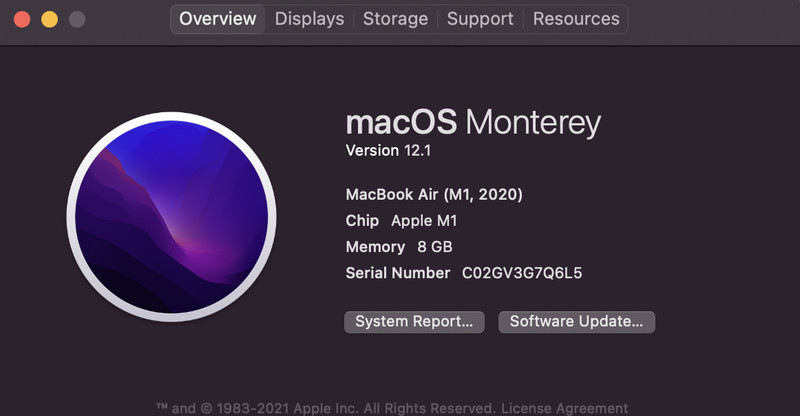The height and width of the screenshot is (416, 800).
Task: Go to the Support tab
Action: tap(480, 19)
